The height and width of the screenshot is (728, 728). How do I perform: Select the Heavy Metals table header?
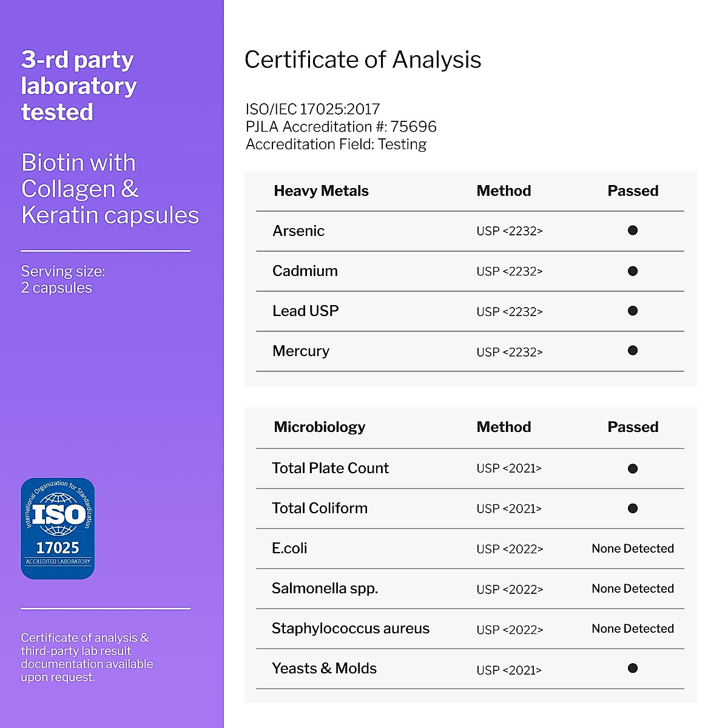click(321, 191)
